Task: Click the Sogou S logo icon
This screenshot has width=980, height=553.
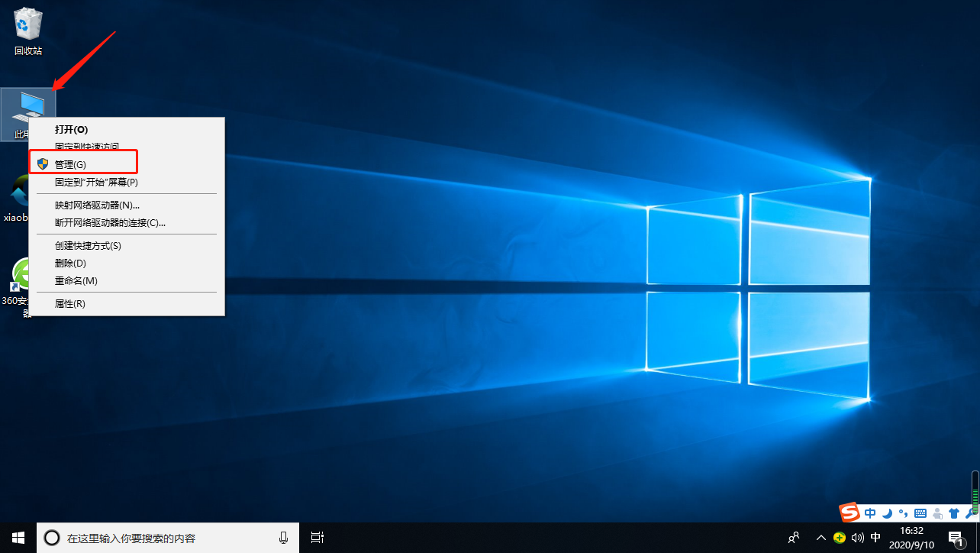Action: click(850, 513)
